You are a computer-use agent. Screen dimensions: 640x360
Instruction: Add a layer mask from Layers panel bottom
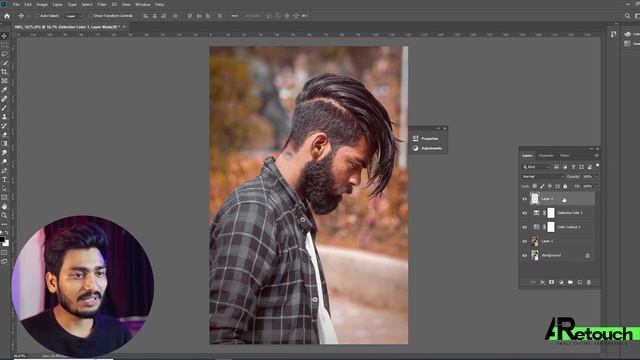[x=551, y=282]
